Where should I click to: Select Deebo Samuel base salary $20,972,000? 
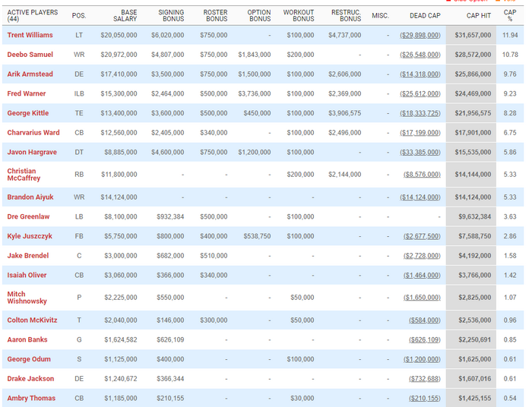coord(119,55)
